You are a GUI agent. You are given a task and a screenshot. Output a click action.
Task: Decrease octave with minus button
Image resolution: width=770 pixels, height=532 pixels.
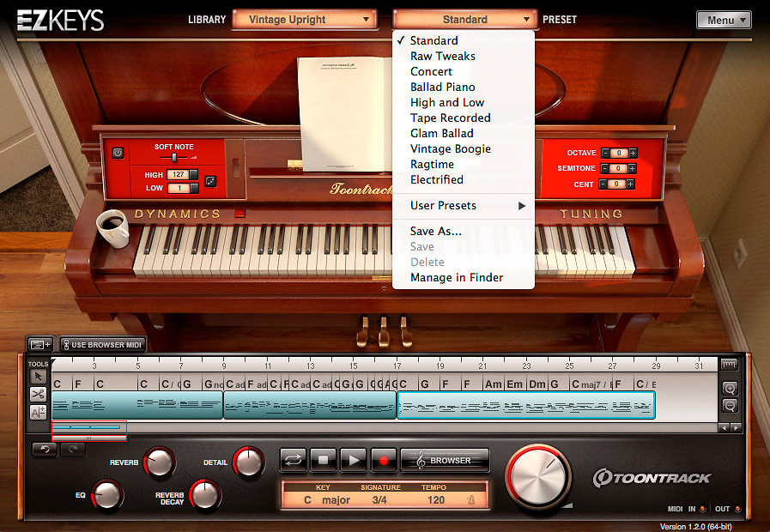[x=605, y=153]
